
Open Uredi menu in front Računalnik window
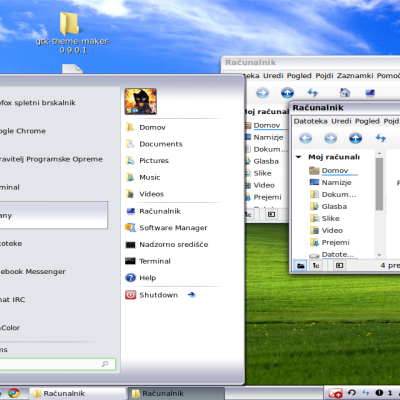pyautogui.click(x=341, y=121)
